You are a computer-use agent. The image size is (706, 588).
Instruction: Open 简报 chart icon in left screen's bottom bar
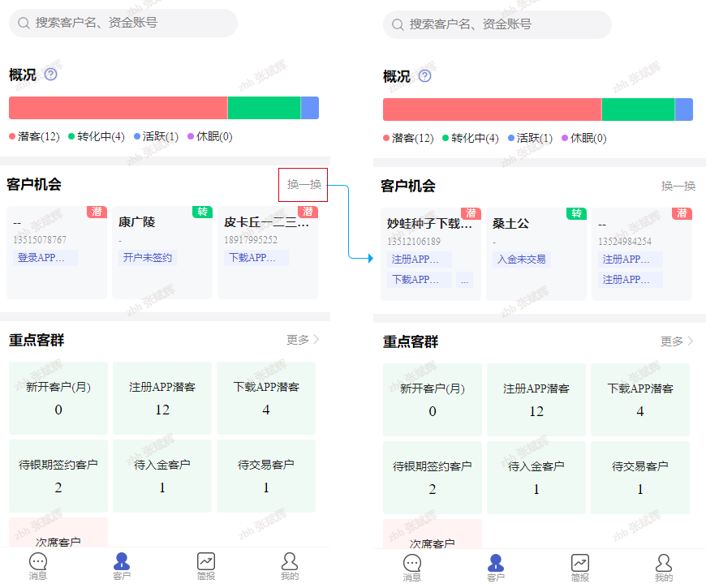coord(206,561)
